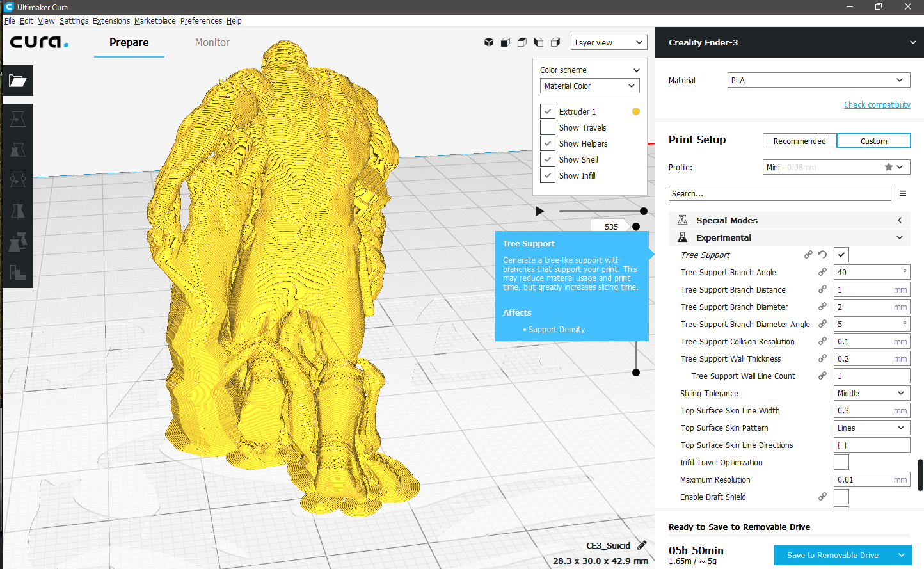Click the pencil icon to rename job
The height and width of the screenshot is (569, 924).
(642, 545)
